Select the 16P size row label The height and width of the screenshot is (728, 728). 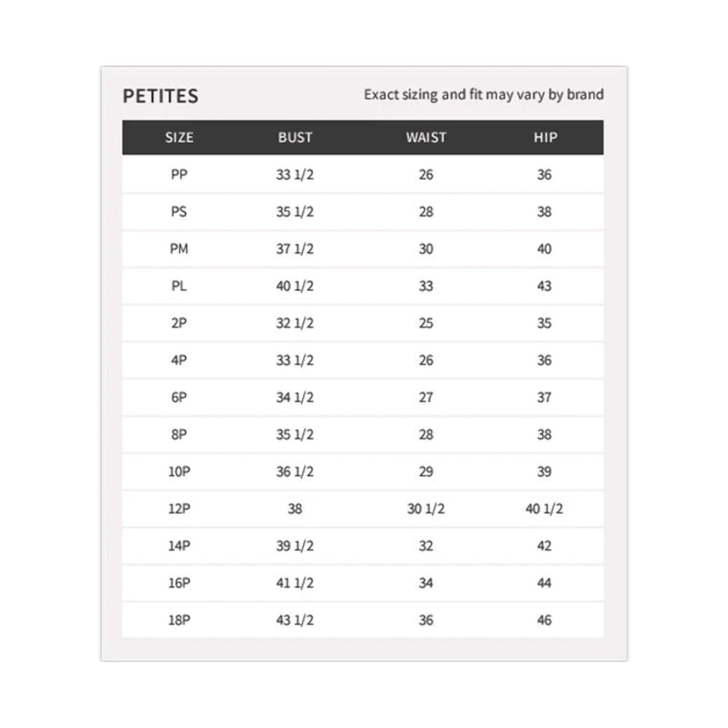coord(179,583)
